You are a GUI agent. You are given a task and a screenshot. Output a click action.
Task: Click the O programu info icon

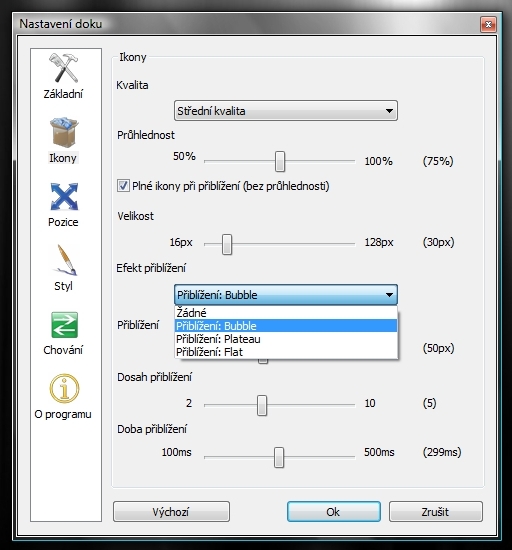64,388
